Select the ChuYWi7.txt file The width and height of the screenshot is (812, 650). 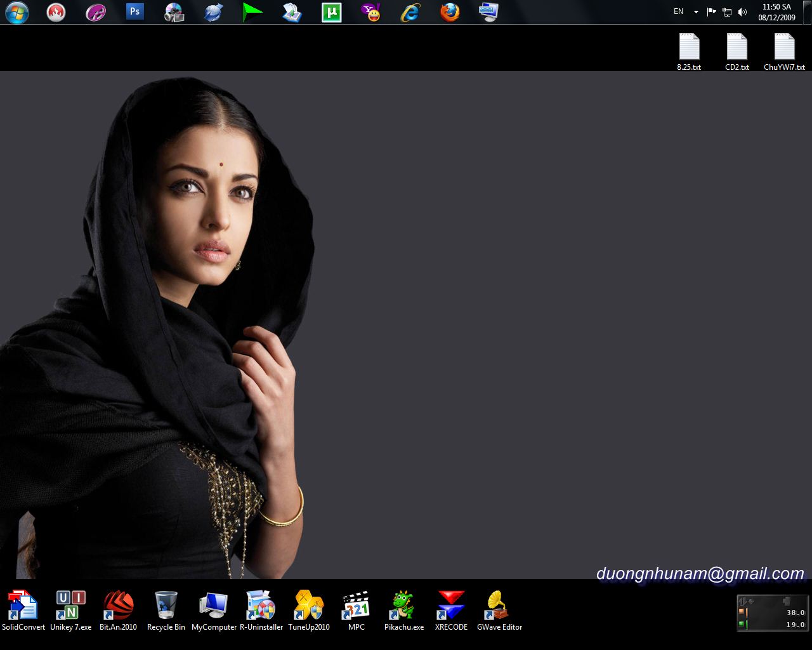(785, 52)
